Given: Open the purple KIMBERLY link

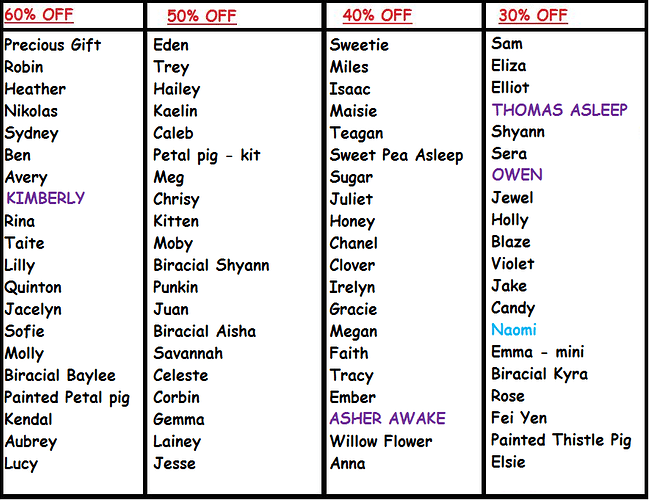Looking at the screenshot, I should 45,198.
